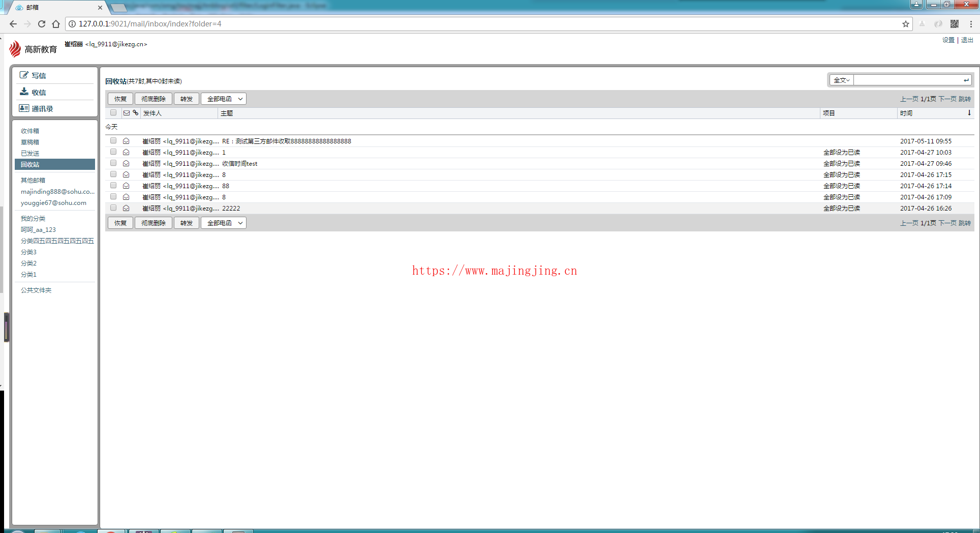Check the checkbox for mail titled 88
Image resolution: width=980 pixels, height=533 pixels.
pyautogui.click(x=113, y=186)
